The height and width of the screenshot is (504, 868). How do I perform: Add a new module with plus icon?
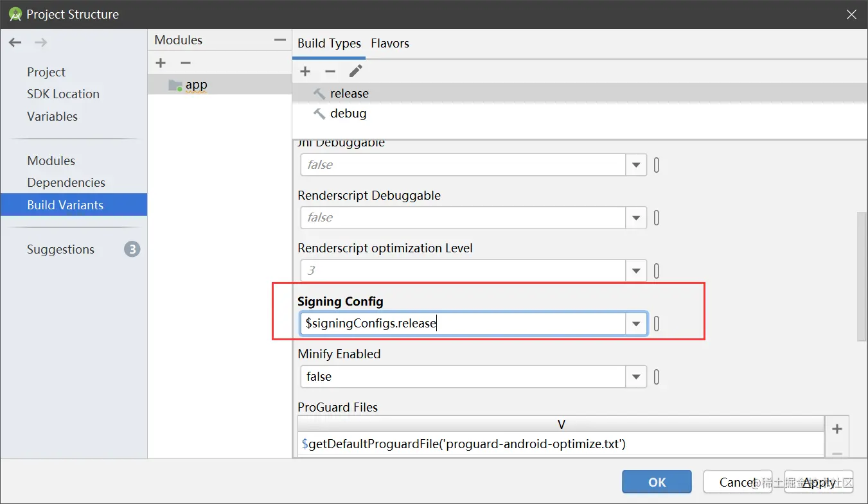(x=161, y=63)
